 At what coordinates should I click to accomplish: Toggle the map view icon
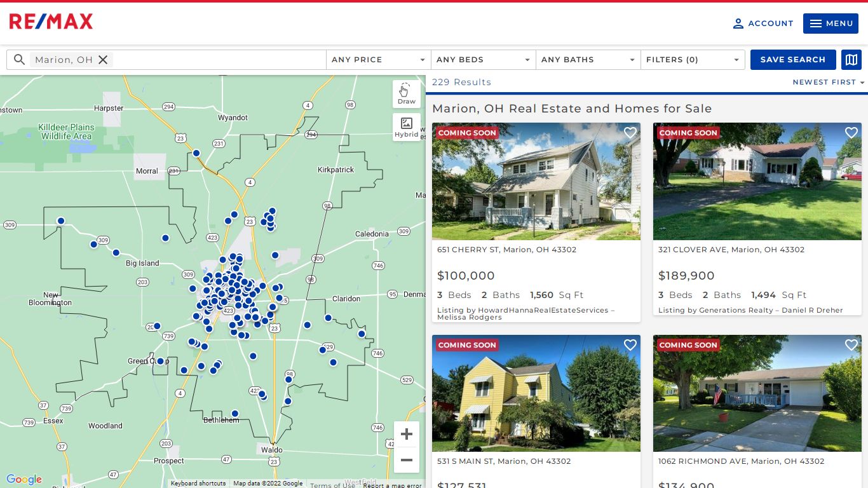pyautogui.click(x=851, y=60)
